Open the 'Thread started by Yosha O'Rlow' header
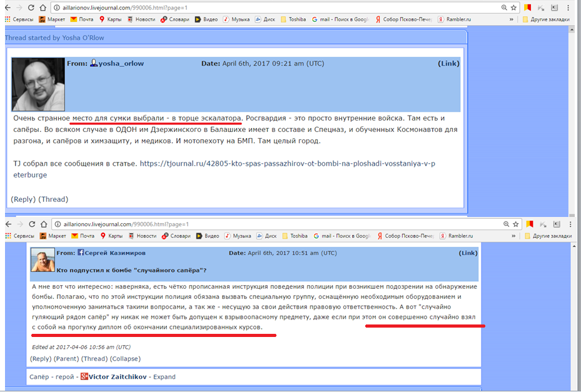 click(54, 38)
